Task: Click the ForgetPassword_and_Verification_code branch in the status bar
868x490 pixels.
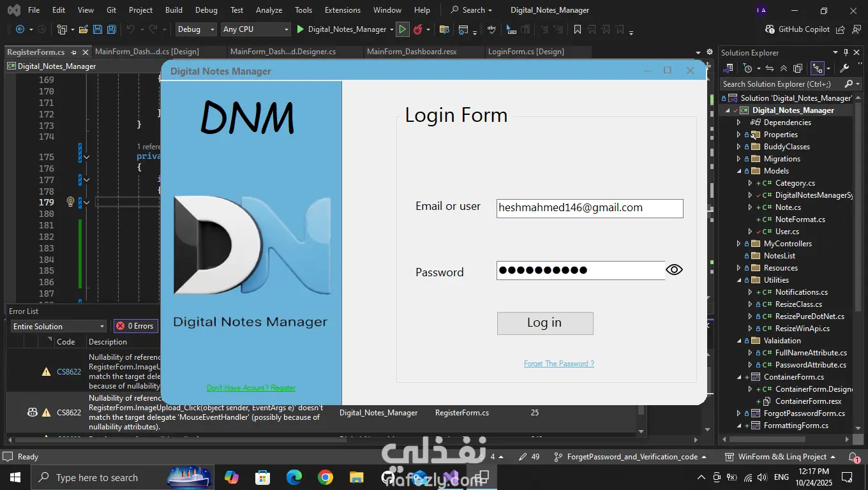Action: coord(630,457)
